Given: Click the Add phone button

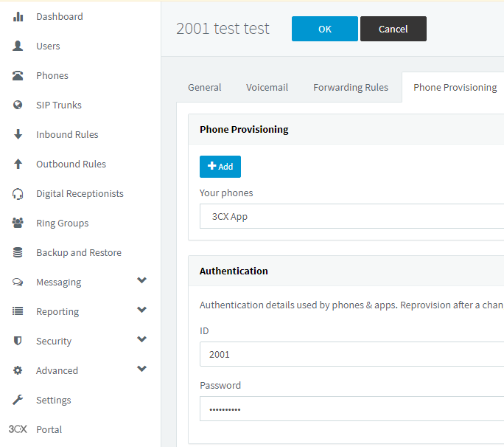Looking at the screenshot, I should (x=220, y=167).
